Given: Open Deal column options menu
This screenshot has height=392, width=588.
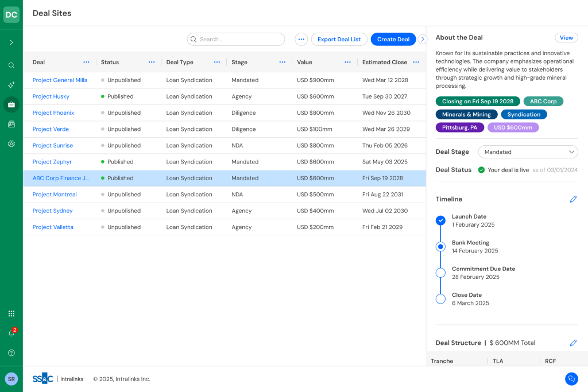Looking at the screenshot, I should pyautogui.click(x=86, y=62).
